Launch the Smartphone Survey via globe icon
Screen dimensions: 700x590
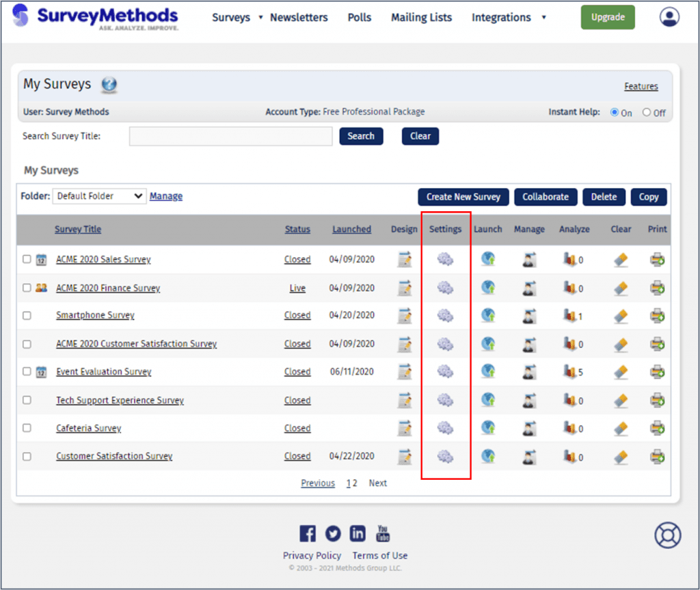pyautogui.click(x=488, y=315)
